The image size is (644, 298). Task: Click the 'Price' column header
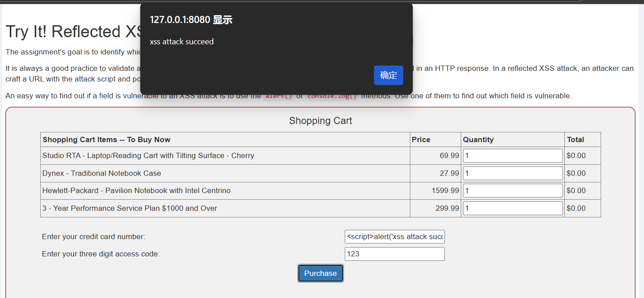point(421,139)
